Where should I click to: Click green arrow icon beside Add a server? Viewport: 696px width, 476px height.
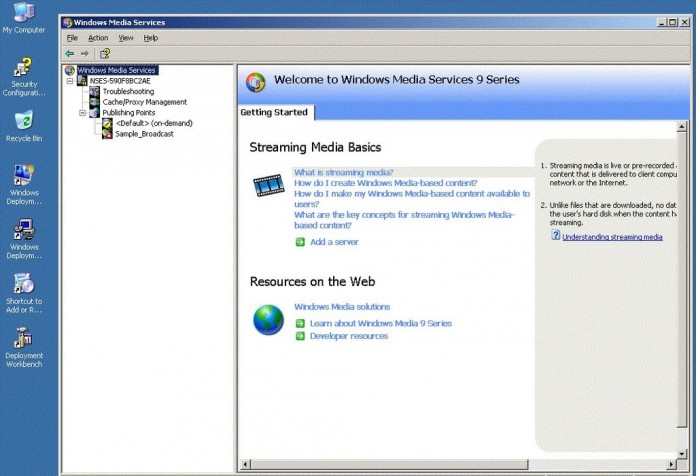point(301,242)
